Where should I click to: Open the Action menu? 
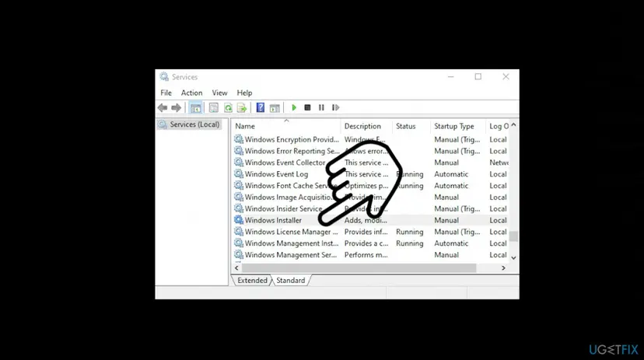tap(192, 93)
